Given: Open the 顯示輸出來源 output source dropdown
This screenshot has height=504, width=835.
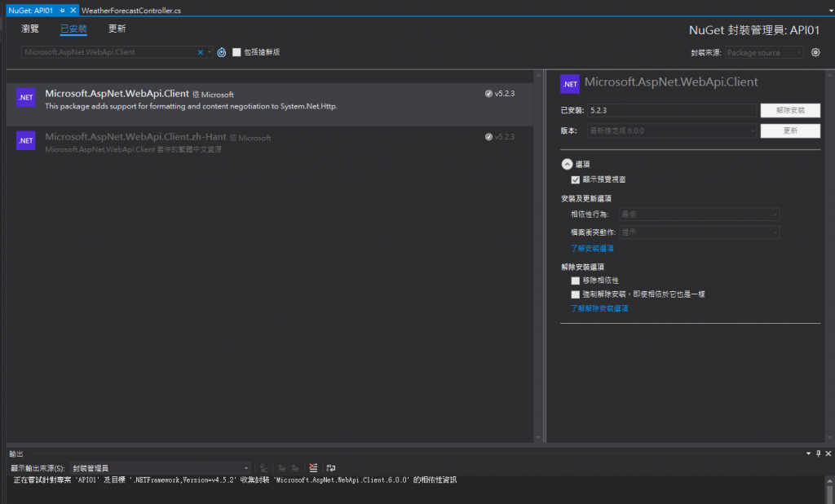Looking at the screenshot, I should coord(161,468).
